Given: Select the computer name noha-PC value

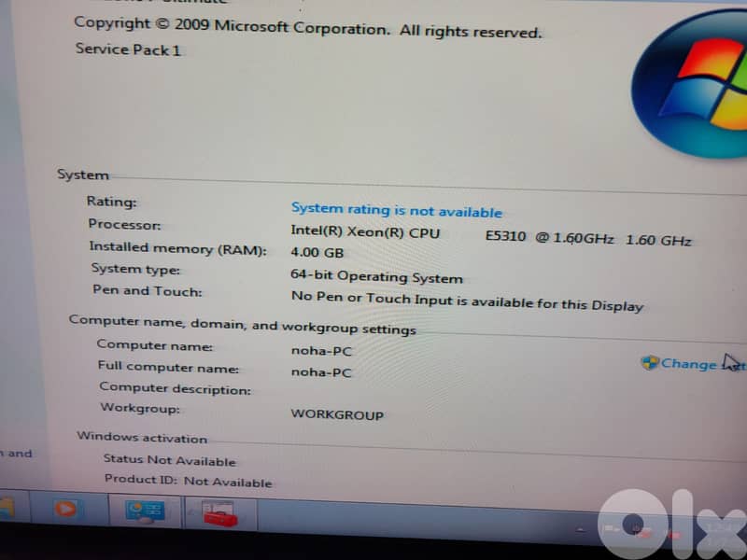Looking at the screenshot, I should click(x=322, y=351).
